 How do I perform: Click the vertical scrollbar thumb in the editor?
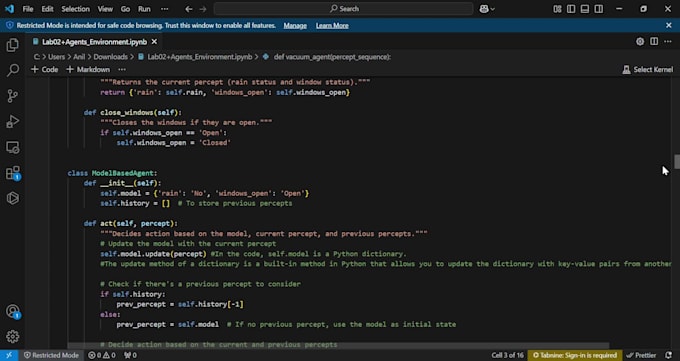pyautogui.click(x=677, y=161)
